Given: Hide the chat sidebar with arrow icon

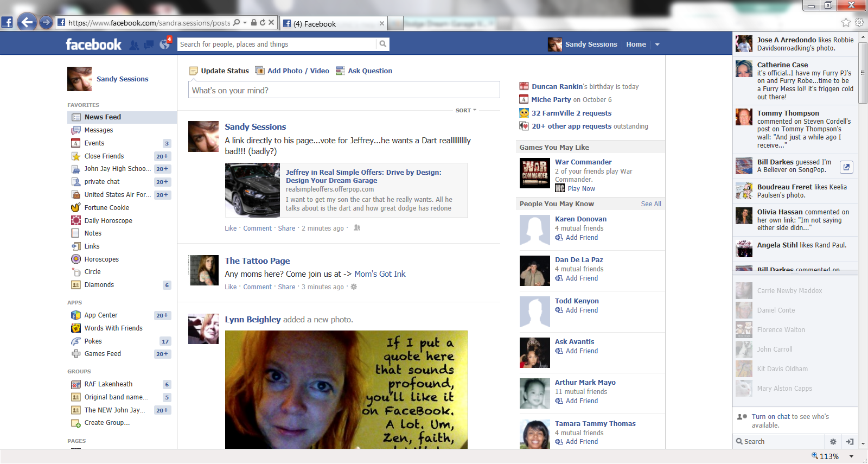Looking at the screenshot, I should (x=850, y=442).
